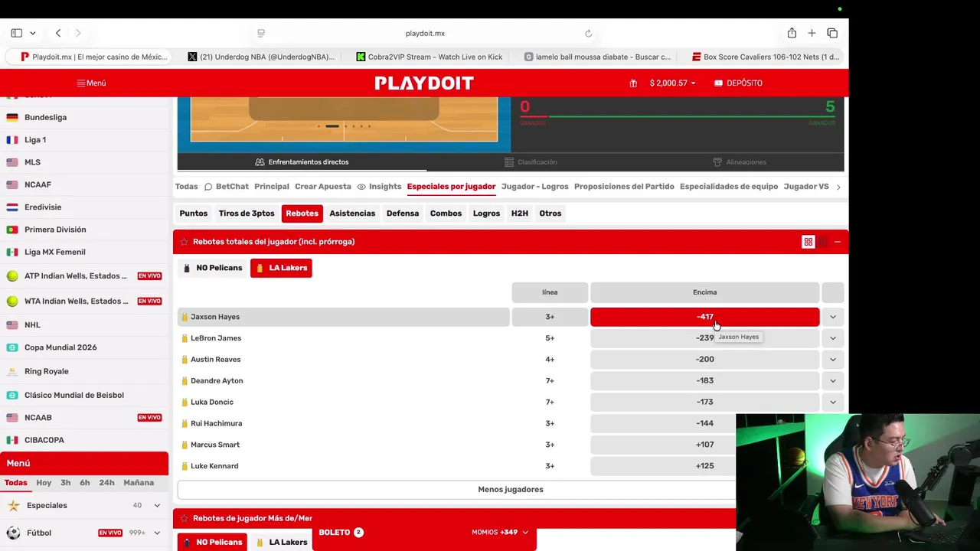The height and width of the screenshot is (551, 980).
Task: Show the tab overview icon
Action: pos(832,33)
